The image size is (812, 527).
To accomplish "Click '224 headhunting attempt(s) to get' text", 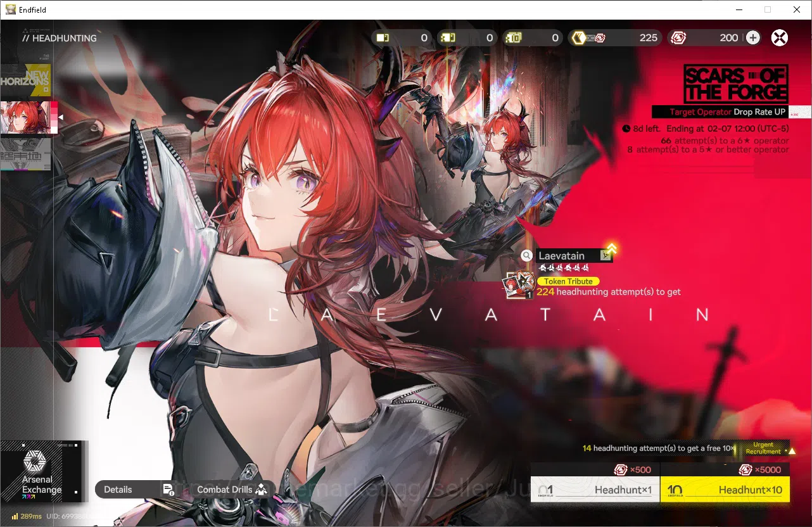I will [x=609, y=292].
